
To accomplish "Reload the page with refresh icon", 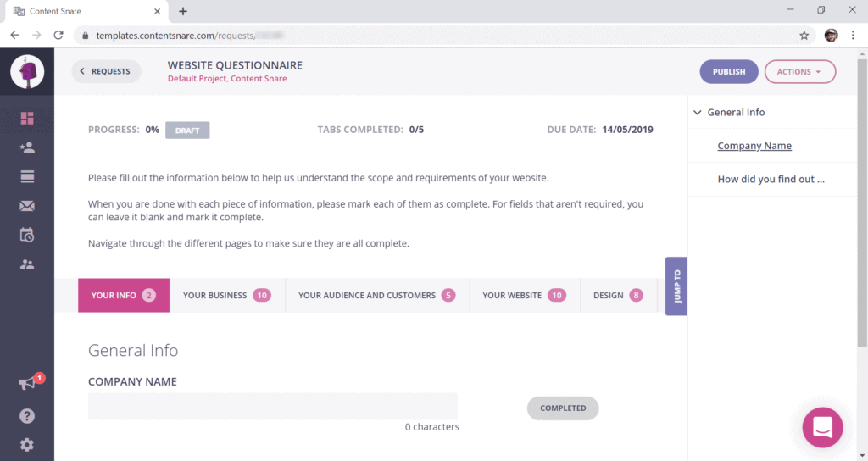I will [58, 35].
